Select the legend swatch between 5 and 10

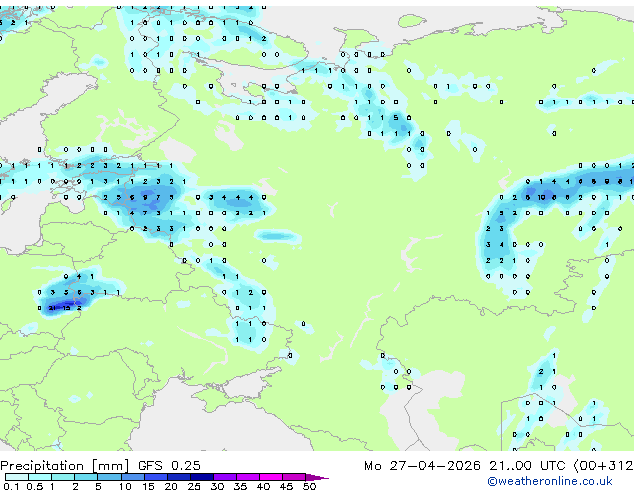[109, 477]
